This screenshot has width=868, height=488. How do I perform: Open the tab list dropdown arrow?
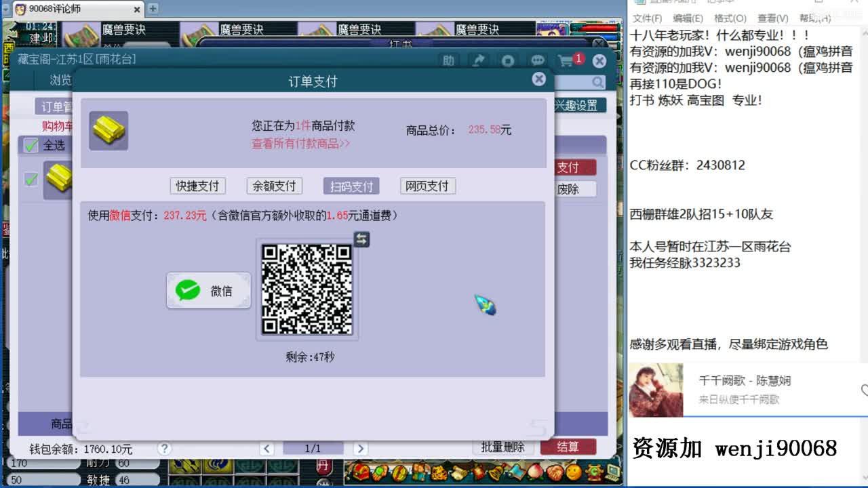pyautogui.click(x=6, y=9)
